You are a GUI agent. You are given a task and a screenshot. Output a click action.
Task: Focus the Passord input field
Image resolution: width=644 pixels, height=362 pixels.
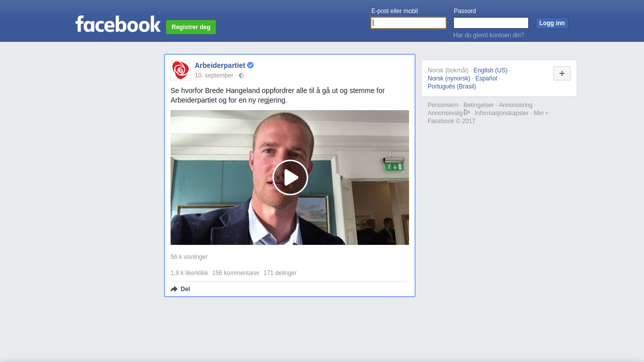coord(491,23)
